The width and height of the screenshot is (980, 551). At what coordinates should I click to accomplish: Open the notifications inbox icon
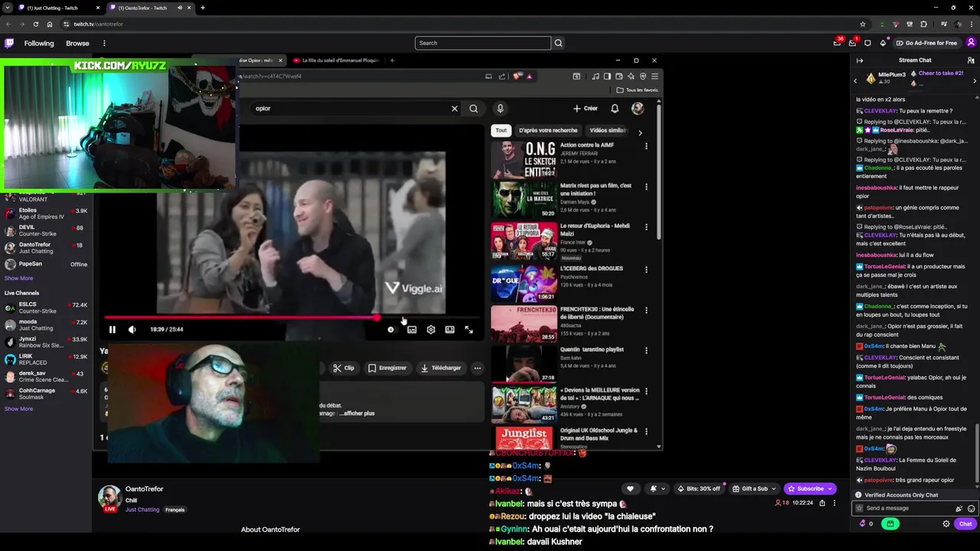coord(852,43)
